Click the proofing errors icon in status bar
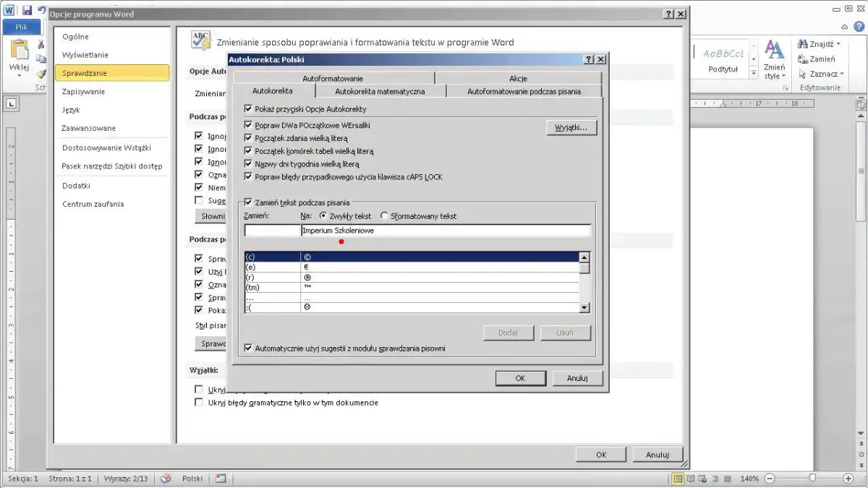Screen dimensions: 868x488 point(166,479)
